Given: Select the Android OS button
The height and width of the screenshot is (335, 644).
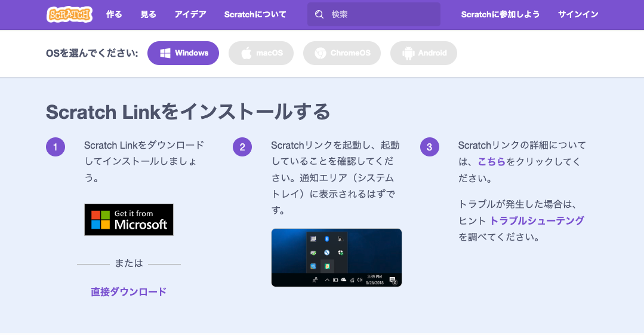Looking at the screenshot, I should (424, 53).
